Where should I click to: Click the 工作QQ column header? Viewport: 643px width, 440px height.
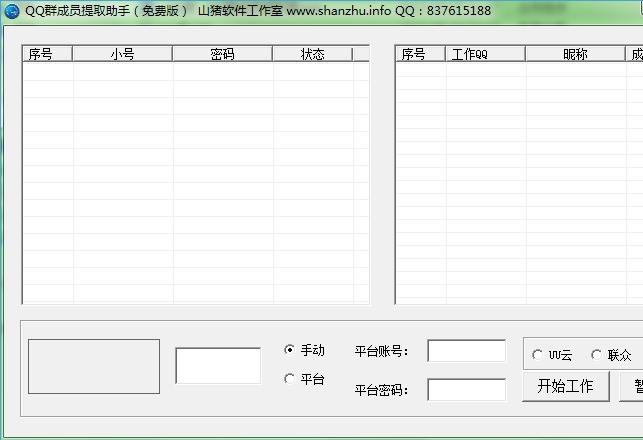[485, 54]
